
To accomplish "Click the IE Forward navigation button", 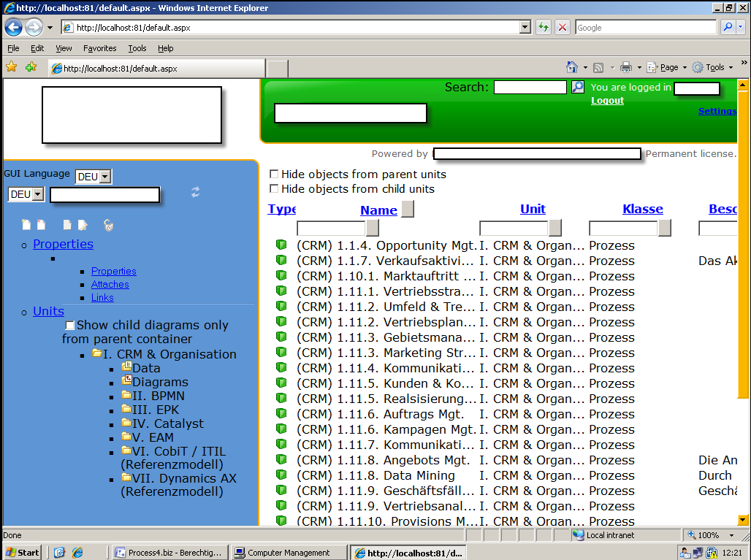I will coord(34,27).
